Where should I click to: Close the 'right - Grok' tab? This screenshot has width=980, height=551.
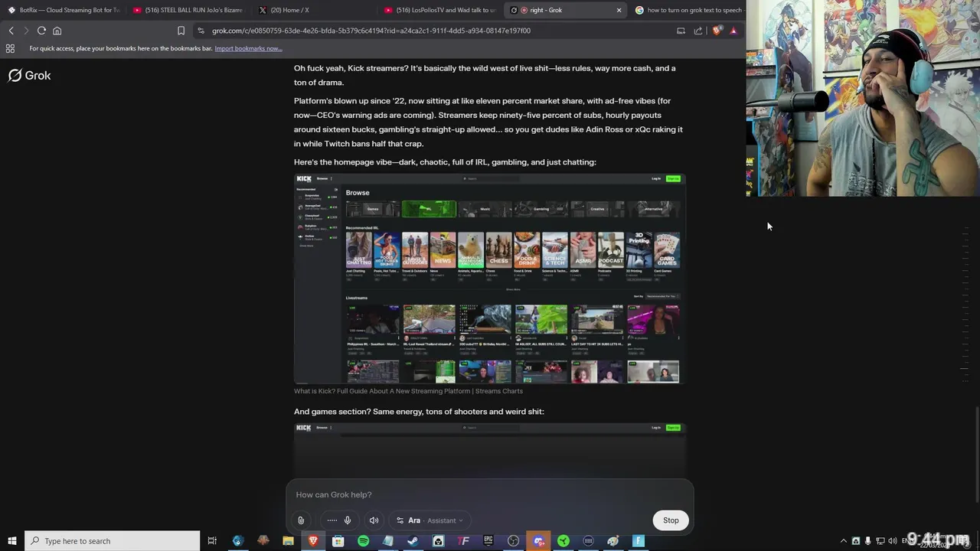coord(619,10)
